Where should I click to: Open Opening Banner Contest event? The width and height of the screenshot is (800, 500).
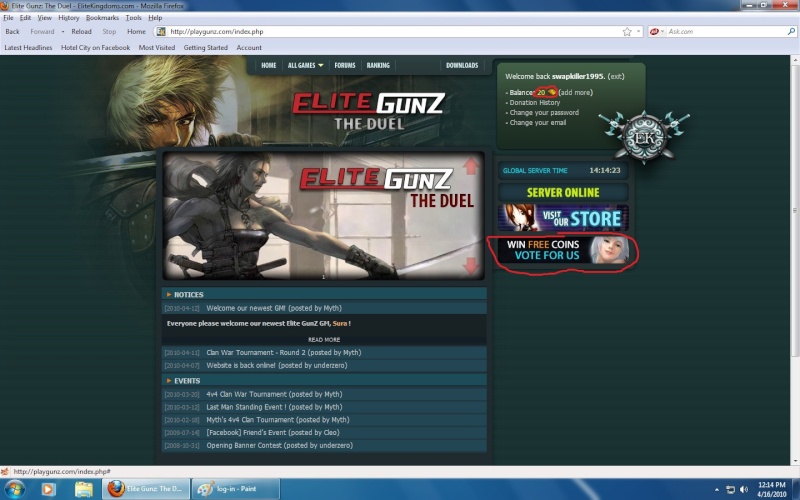coord(279,445)
